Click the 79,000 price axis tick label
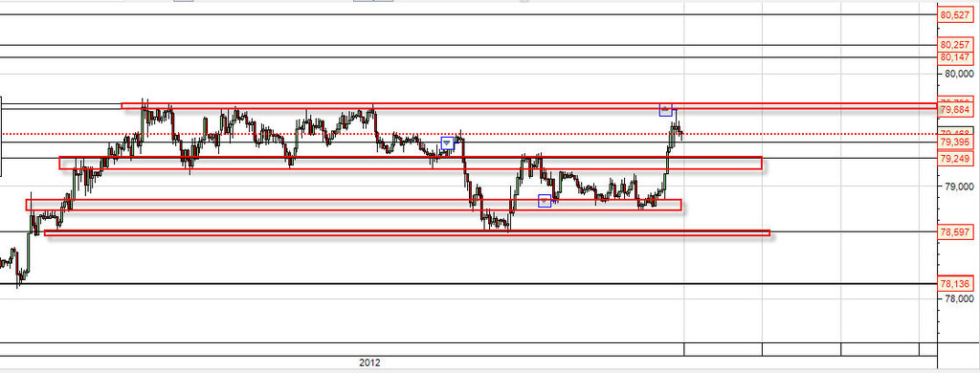 tap(957, 186)
